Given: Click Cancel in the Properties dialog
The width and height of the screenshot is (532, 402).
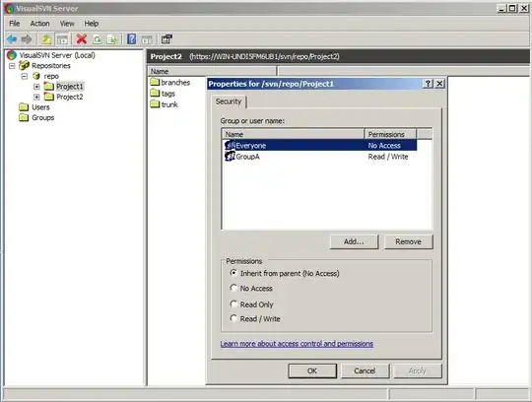Looking at the screenshot, I should (365, 370).
